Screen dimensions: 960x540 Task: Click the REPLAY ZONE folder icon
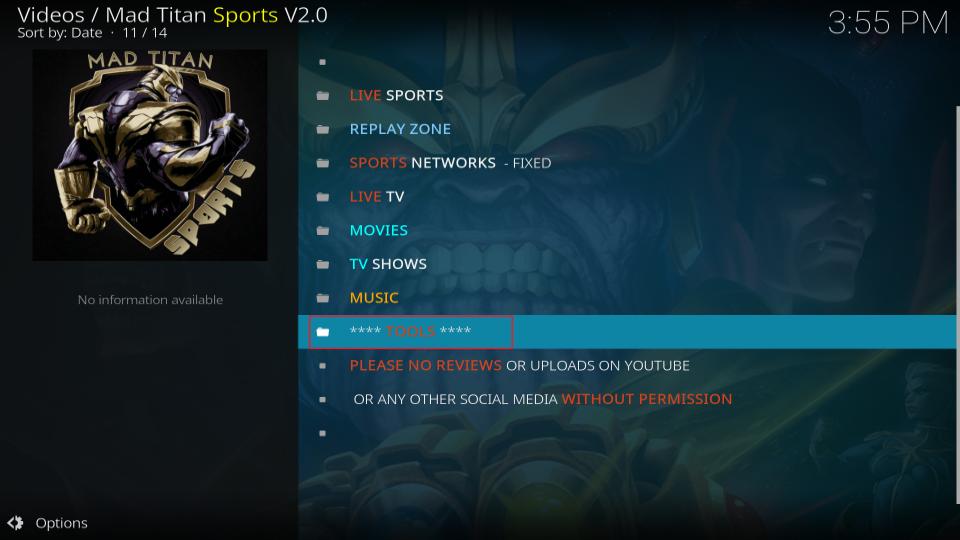[x=323, y=129]
